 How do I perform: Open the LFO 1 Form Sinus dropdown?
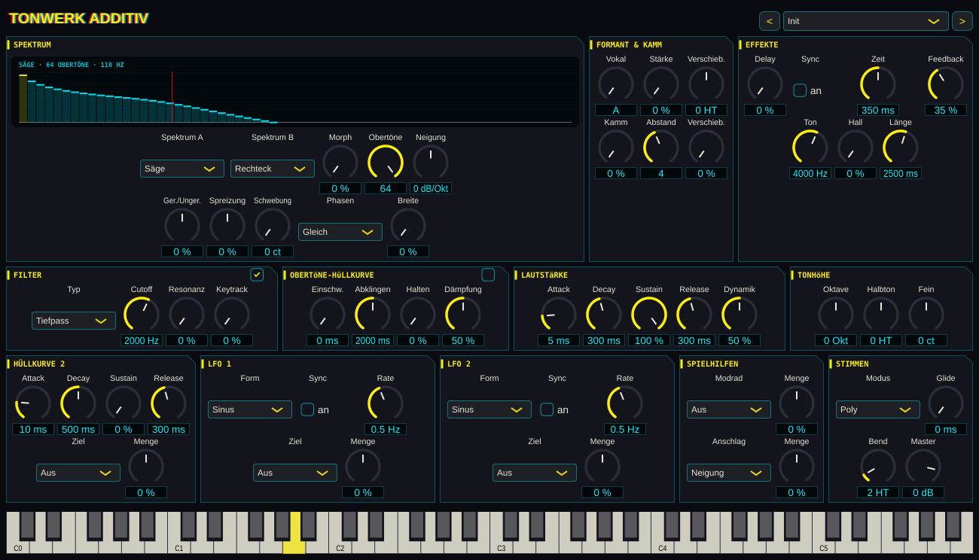tap(250, 409)
